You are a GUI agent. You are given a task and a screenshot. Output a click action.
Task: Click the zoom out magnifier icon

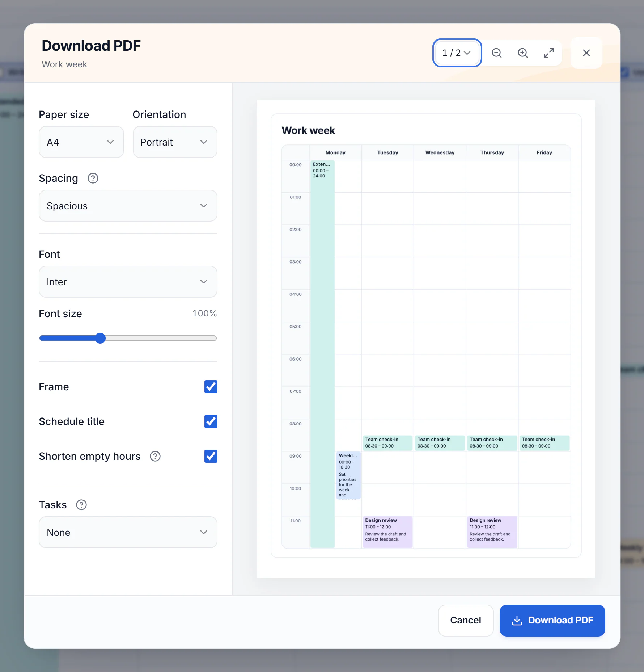pos(497,53)
